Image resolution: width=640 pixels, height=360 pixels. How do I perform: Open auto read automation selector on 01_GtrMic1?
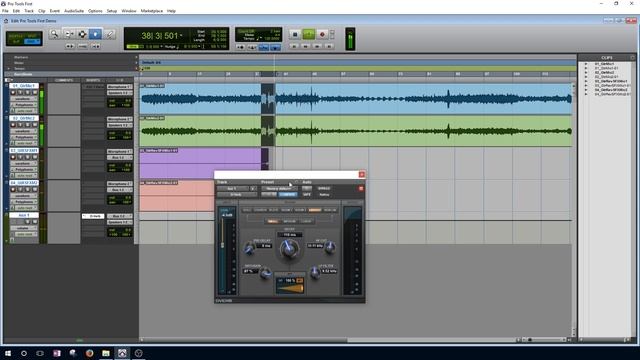click(25, 111)
